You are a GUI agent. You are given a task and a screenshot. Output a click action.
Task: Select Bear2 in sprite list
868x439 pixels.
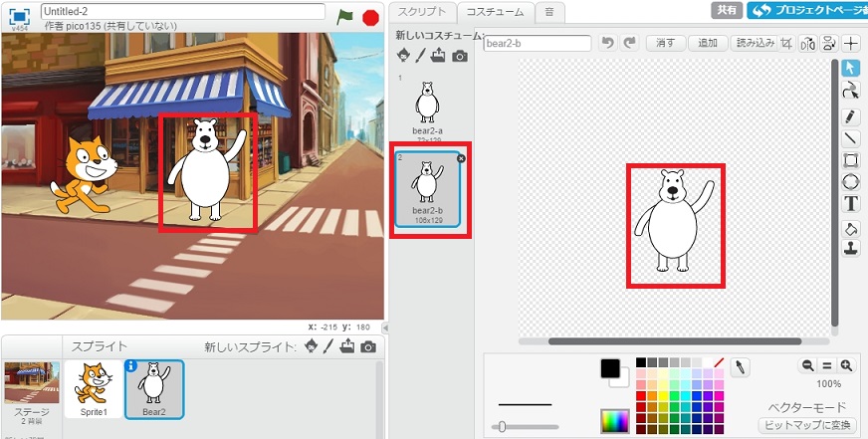154,388
